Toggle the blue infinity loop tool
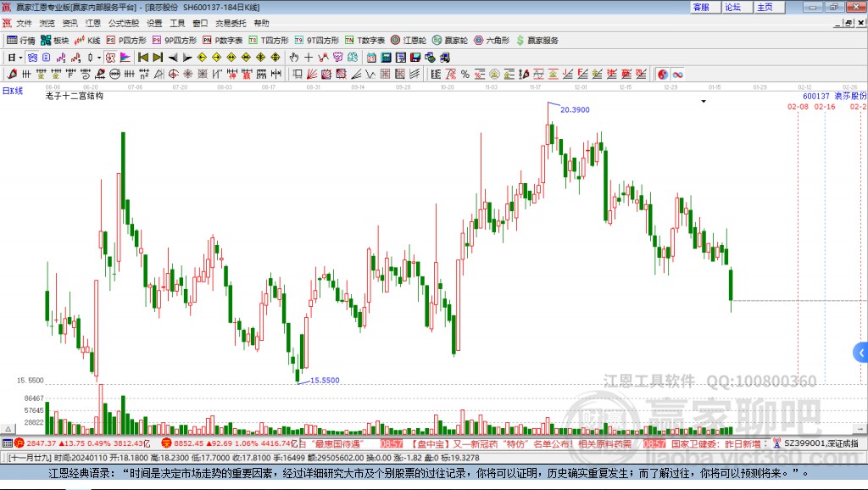868x490 pixels. [677, 75]
